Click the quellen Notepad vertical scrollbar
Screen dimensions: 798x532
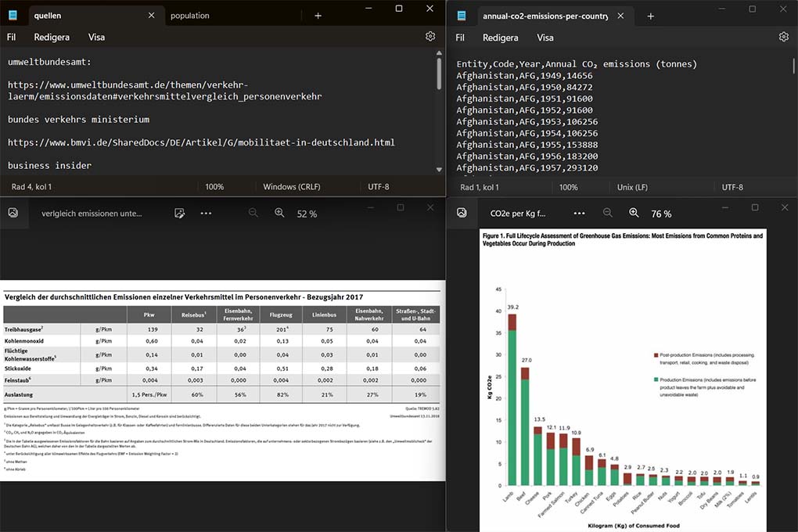point(440,110)
